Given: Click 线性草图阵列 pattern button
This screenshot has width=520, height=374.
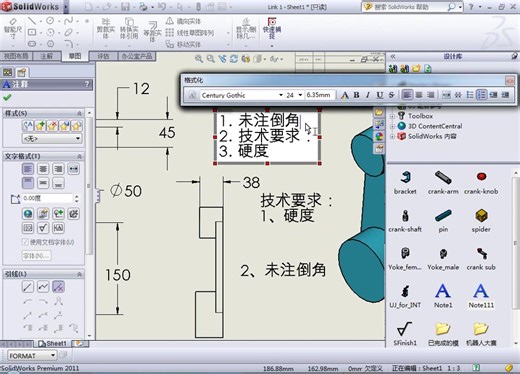Looking at the screenshot, I should click(190, 33).
